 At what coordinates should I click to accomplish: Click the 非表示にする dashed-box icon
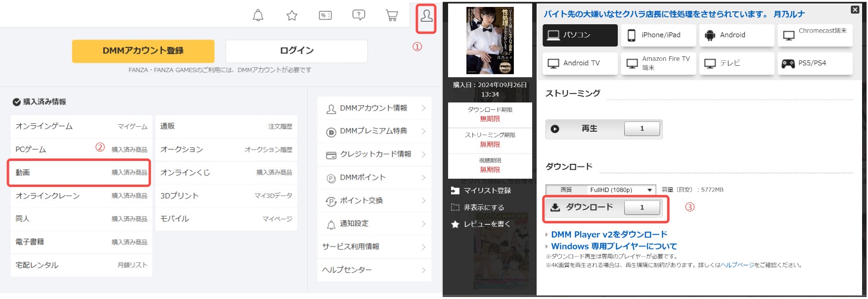[455, 207]
